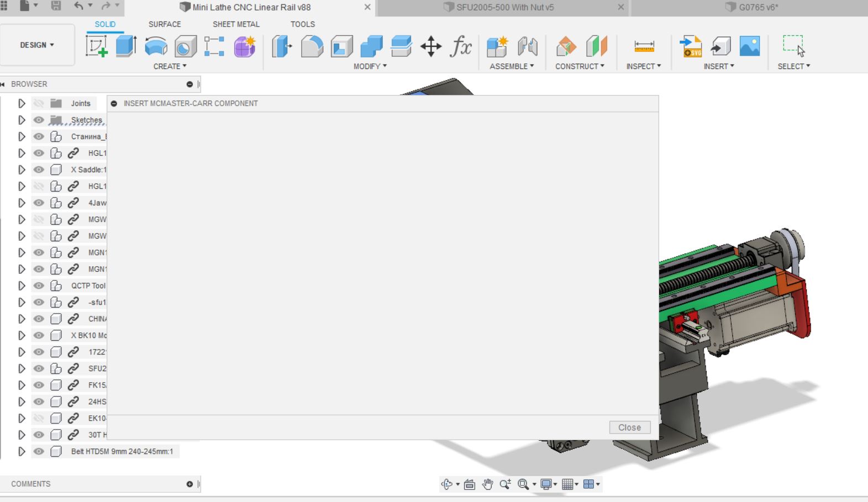This screenshot has height=502, width=868.
Task: Select the Extrude tool
Action: 127,46
